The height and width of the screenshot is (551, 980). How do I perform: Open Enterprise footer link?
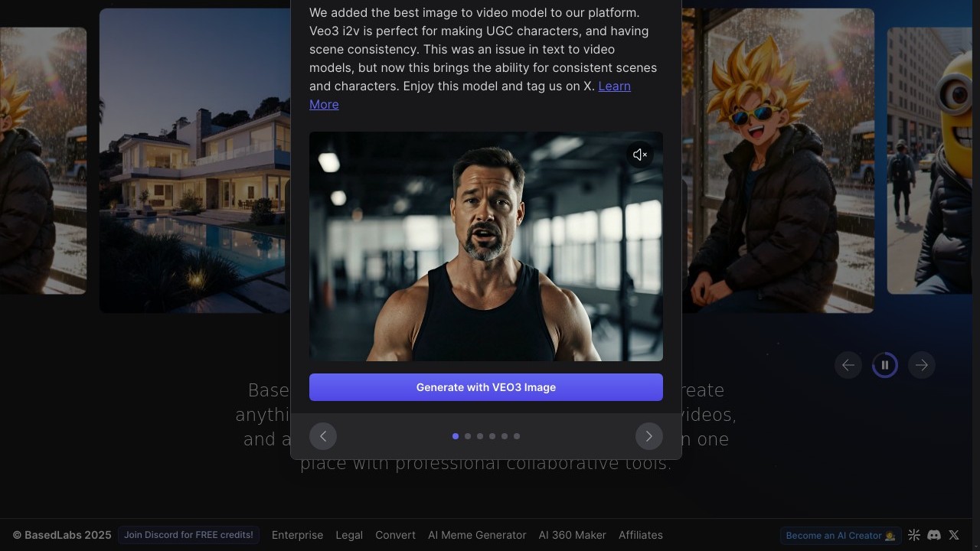[x=297, y=535]
